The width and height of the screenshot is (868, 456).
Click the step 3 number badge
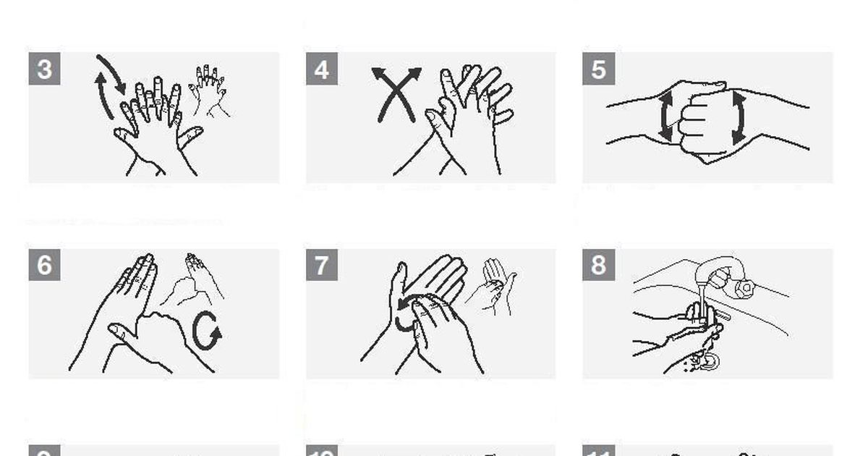click(x=44, y=69)
